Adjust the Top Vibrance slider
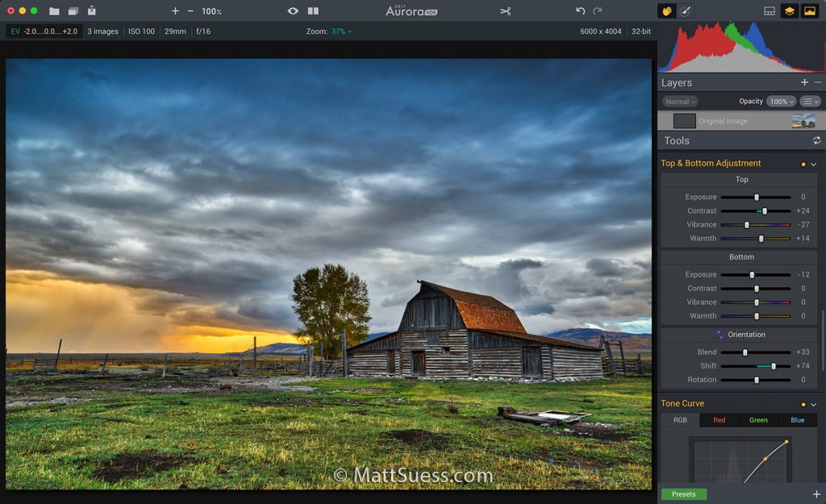826x504 pixels. (756, 224)
